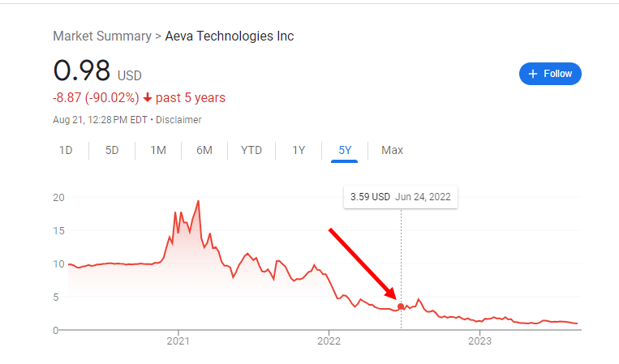Click the 3.59 USD Jun 24 tooltip

point(401,197)
